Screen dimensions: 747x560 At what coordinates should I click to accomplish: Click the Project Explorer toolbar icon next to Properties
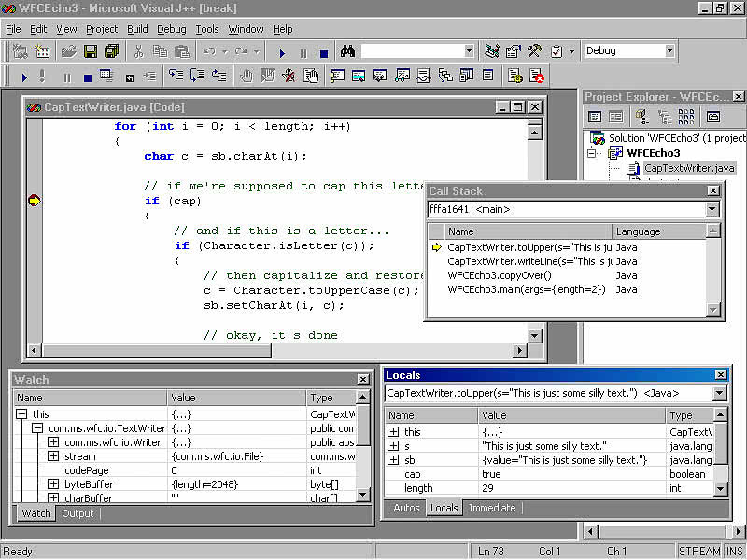pos(492,51)
